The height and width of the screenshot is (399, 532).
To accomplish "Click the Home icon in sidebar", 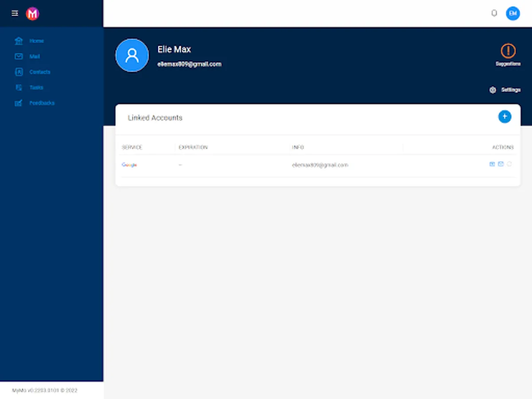I will 19,41.
